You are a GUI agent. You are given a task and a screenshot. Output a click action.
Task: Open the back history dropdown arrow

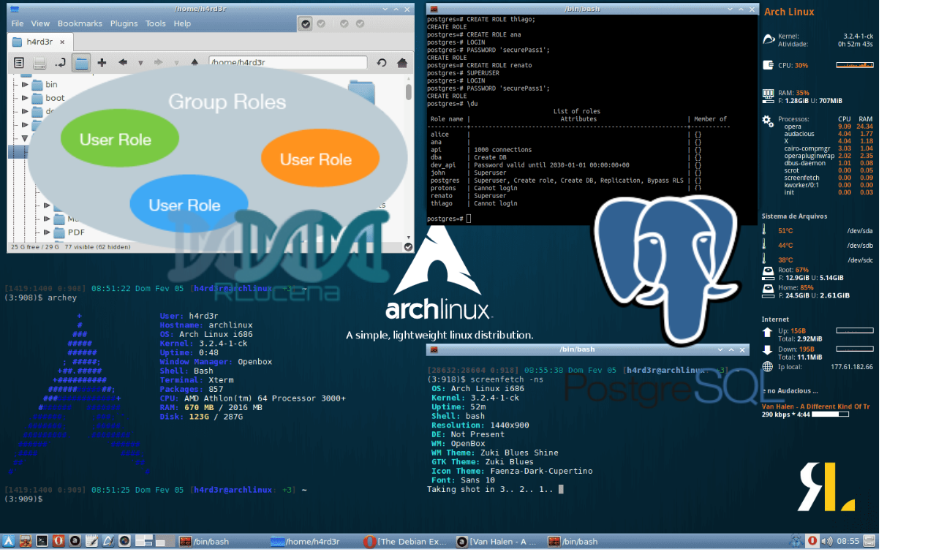140,63
